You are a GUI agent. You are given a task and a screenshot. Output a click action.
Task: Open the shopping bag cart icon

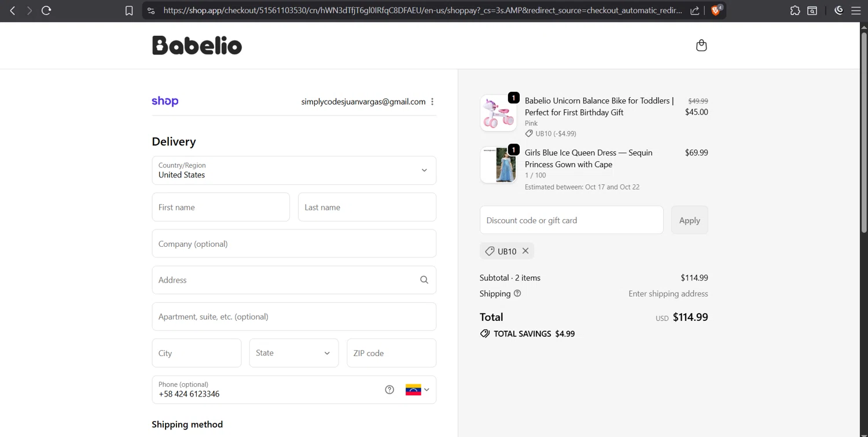(x=701, y=45)
